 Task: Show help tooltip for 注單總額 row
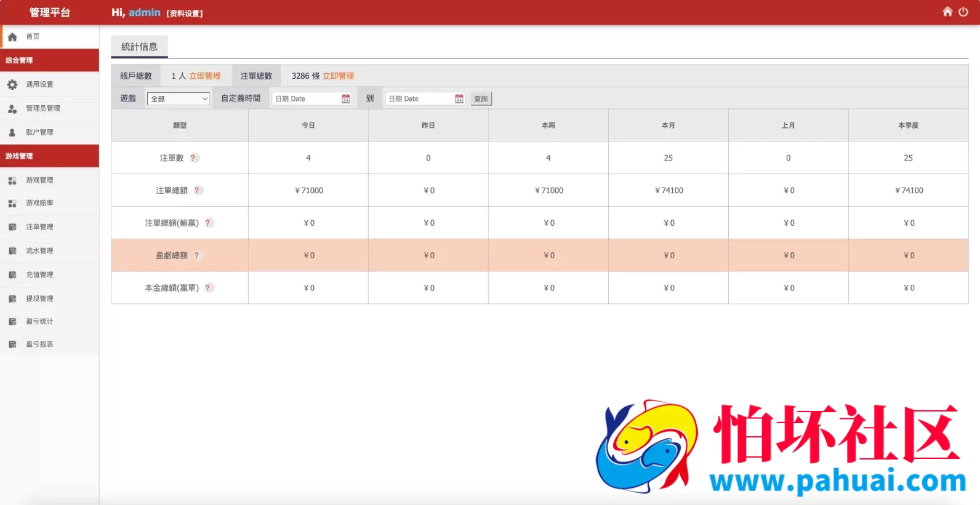click(x=198, y=191)
